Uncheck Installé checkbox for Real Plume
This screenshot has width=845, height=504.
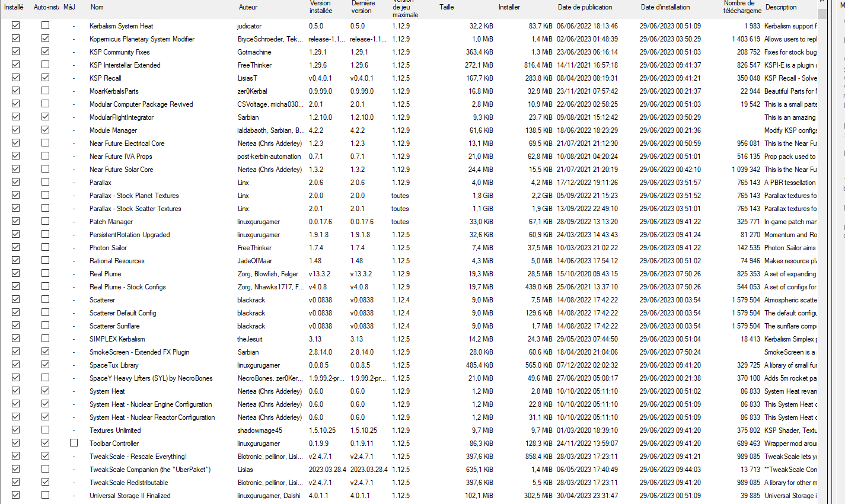pyautogui.click(x=15, y=273)
